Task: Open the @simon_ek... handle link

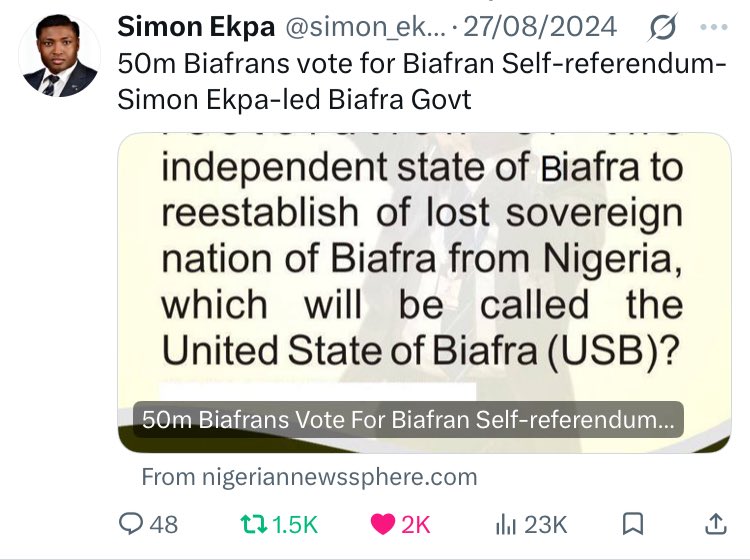Action: click(x=365, y=27)
